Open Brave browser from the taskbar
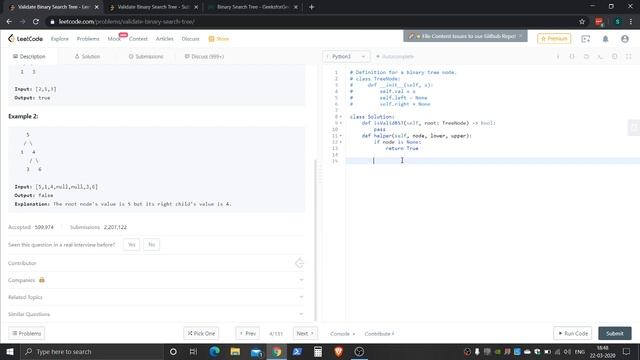This screenshot has width=640, height=360. 338,351
